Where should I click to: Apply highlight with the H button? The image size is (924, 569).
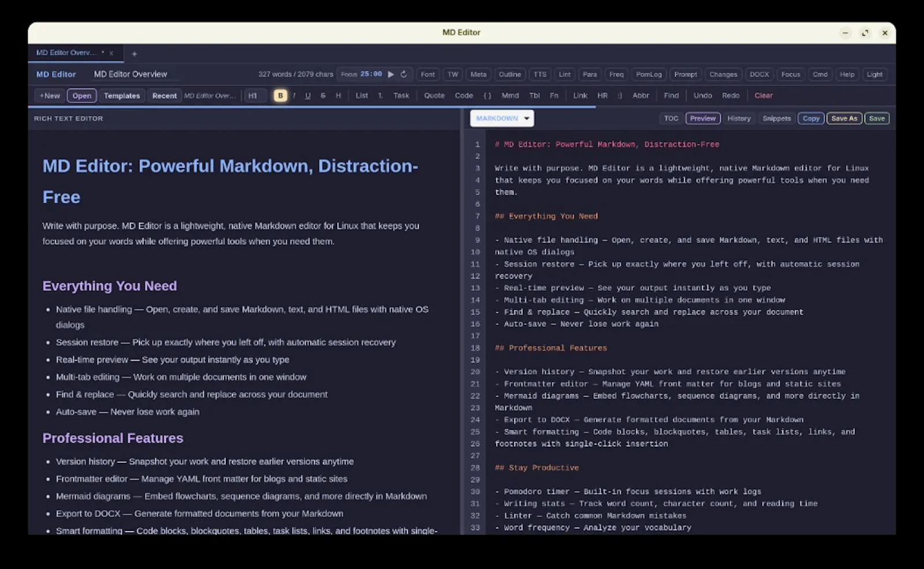point(338,96)
